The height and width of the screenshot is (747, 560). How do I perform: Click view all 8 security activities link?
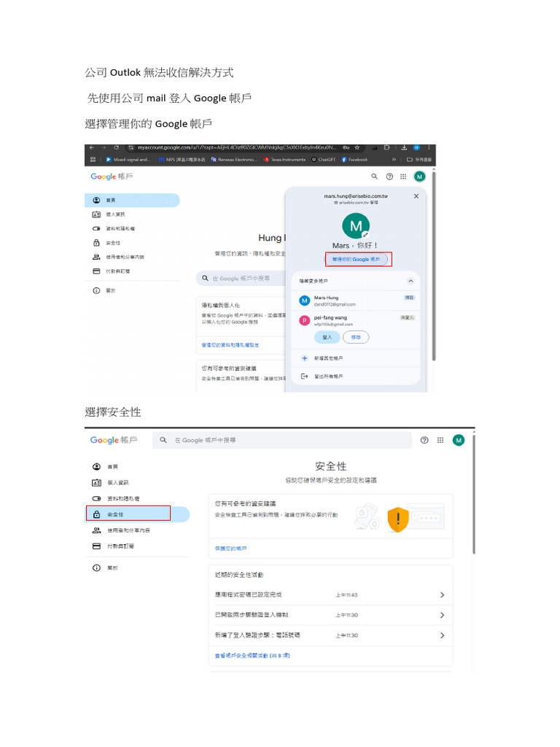point(252,656)
